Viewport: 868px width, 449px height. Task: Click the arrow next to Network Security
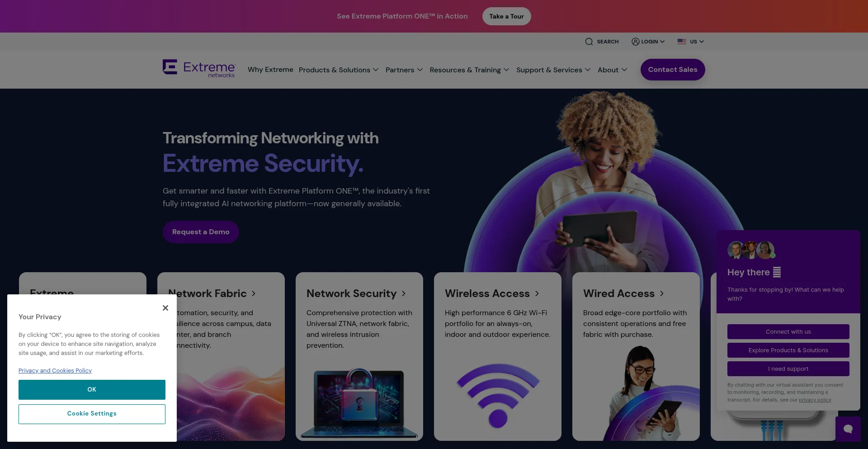(404, 294)
